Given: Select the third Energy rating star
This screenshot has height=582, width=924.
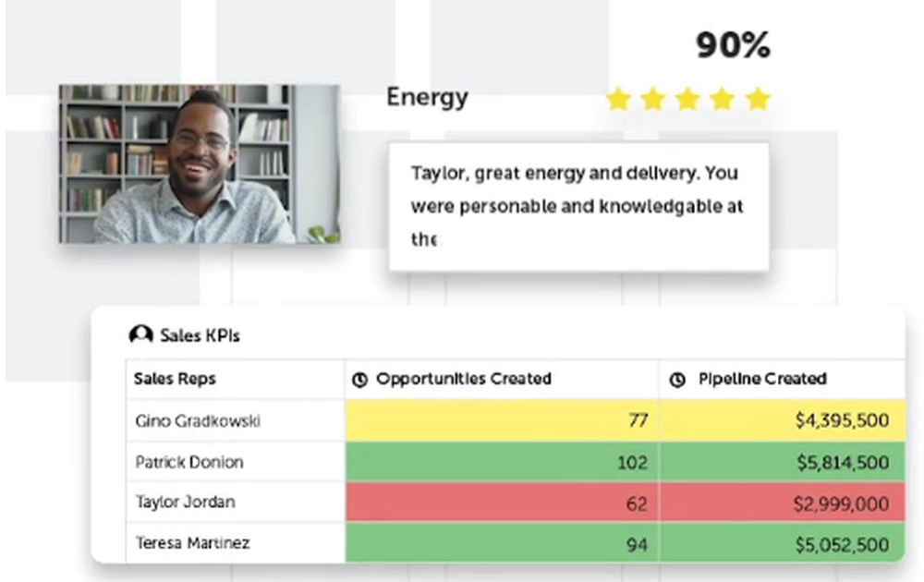Looking at the screenshot, I should pos(687,99).
